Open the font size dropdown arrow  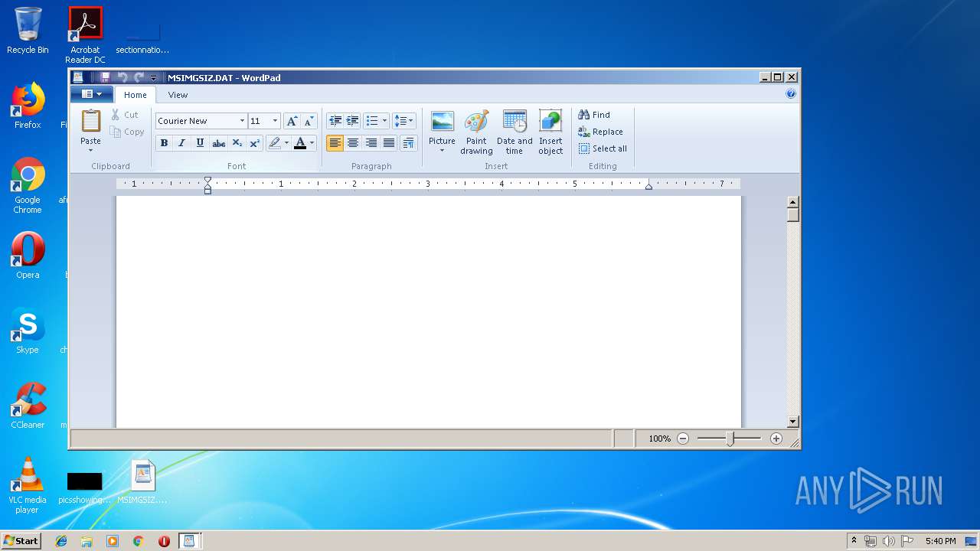pyautogui.click(x=275, y=121)
